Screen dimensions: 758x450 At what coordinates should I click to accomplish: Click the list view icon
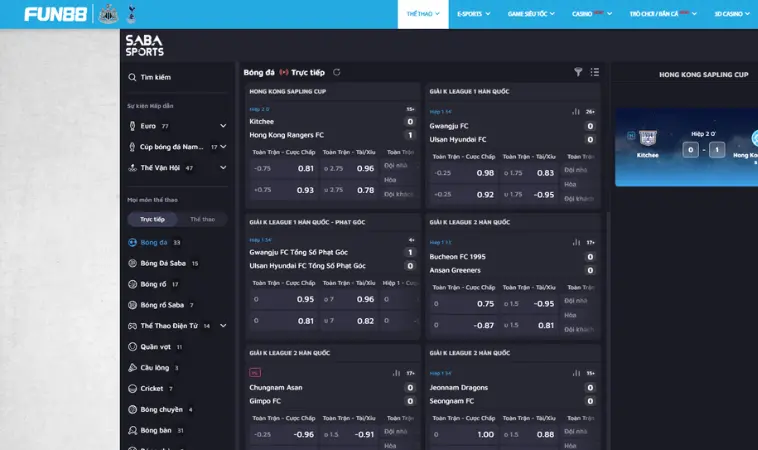[x=594, y=72]
